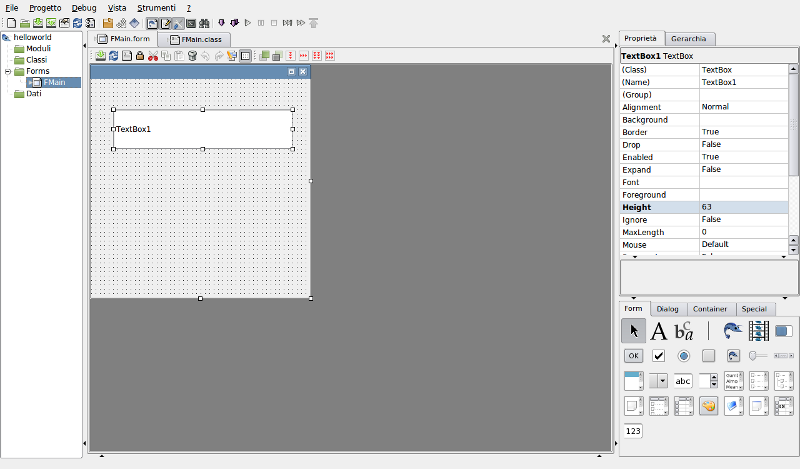Image resolution: width=800 pixels, height=469 pixels.
Task: Choose the OK Button control in toolbox
Action: 633,356
